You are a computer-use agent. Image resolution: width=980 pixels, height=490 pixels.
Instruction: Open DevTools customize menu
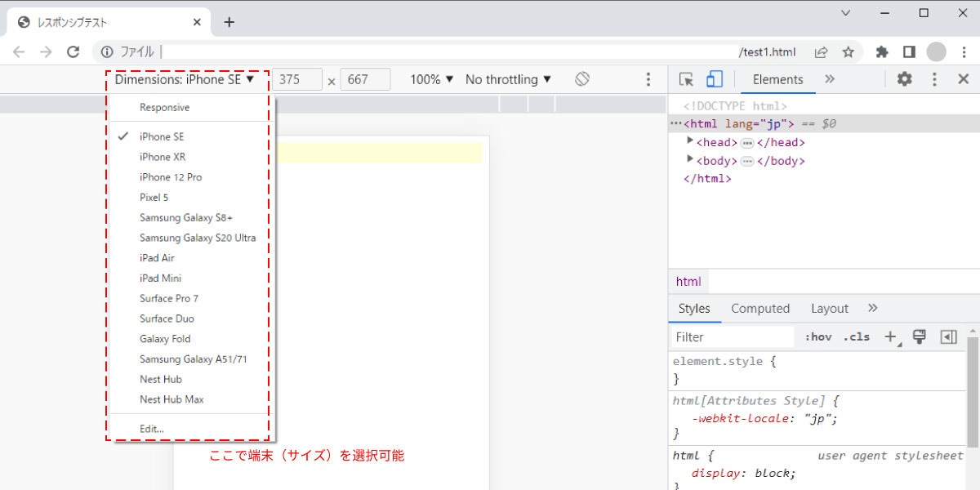pos(935,79)
